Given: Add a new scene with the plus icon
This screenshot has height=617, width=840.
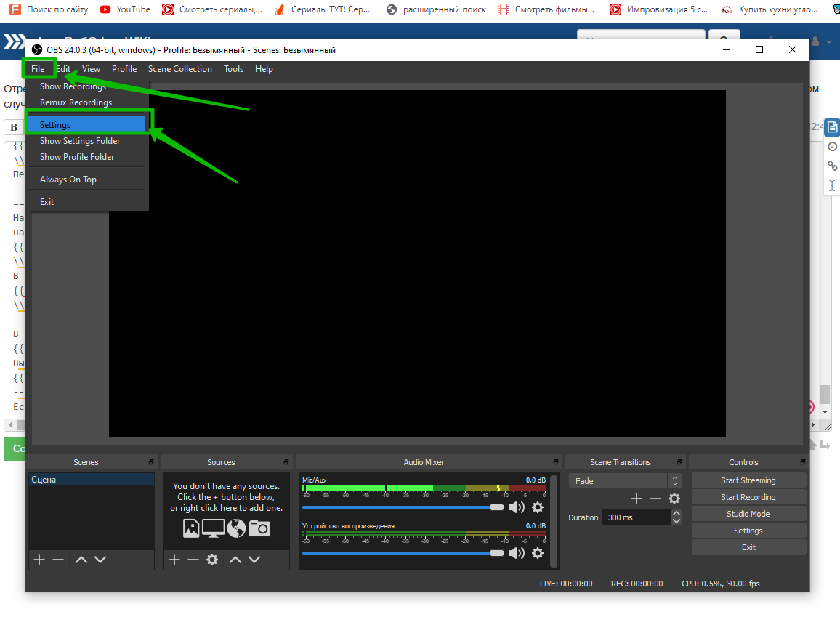Looking at the screenshot, I should click(x=39, y=560).
